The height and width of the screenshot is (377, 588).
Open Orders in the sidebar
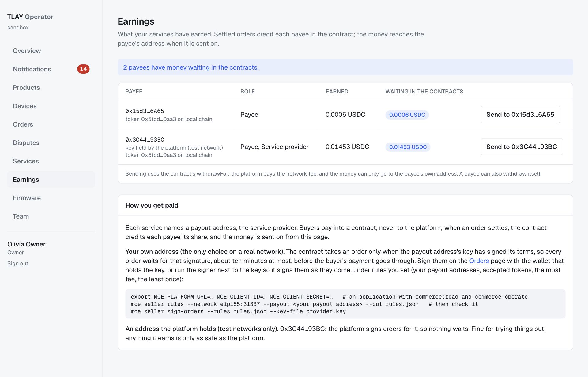pos(51,124)
